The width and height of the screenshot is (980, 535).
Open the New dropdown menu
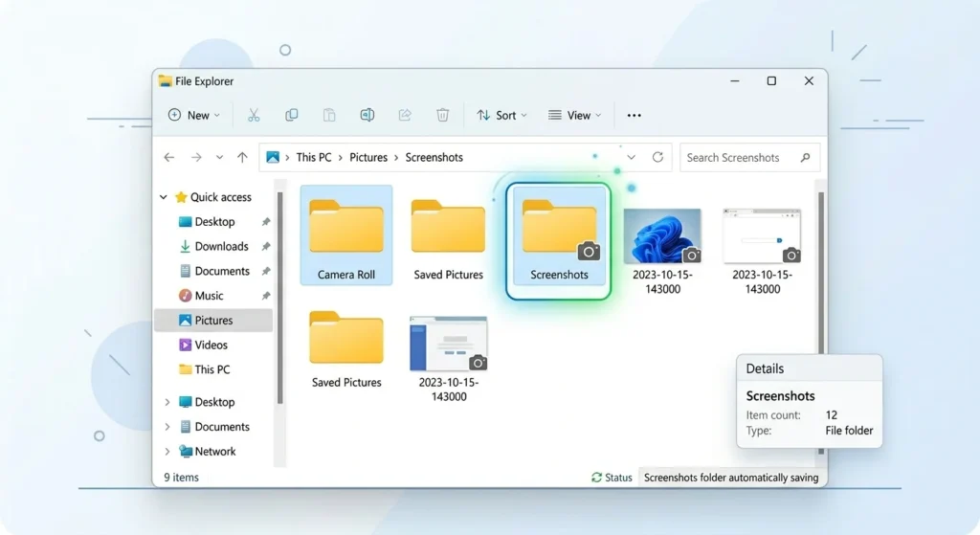tap(193, 115)
